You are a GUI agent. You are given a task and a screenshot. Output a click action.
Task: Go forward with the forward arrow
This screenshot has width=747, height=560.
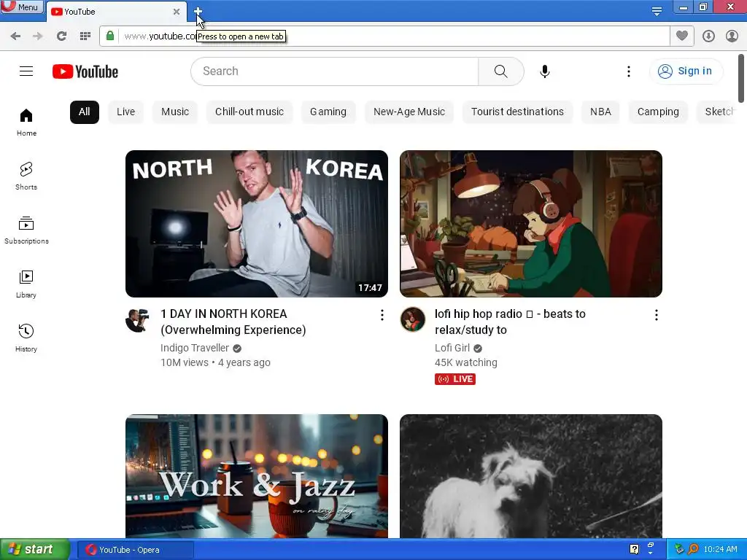click(38, 36)
